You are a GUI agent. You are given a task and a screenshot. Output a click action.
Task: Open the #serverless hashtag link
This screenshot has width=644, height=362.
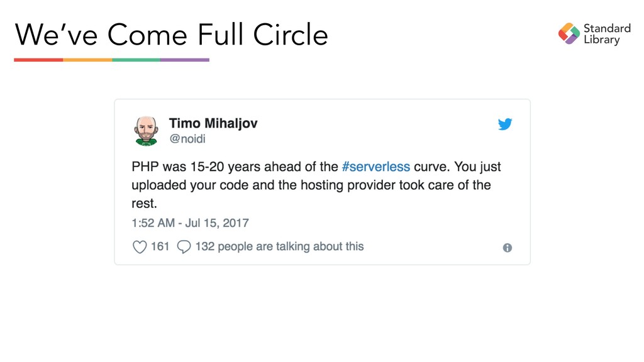point(375,167)
